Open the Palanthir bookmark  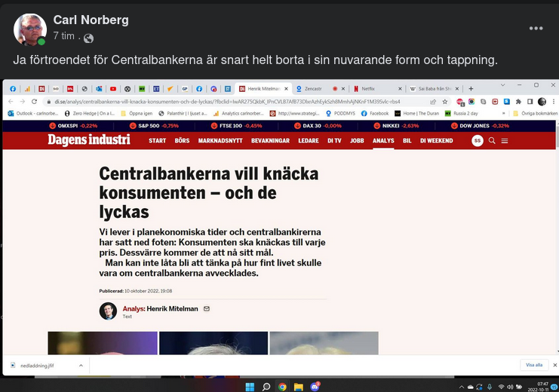(x=183, y=113)
